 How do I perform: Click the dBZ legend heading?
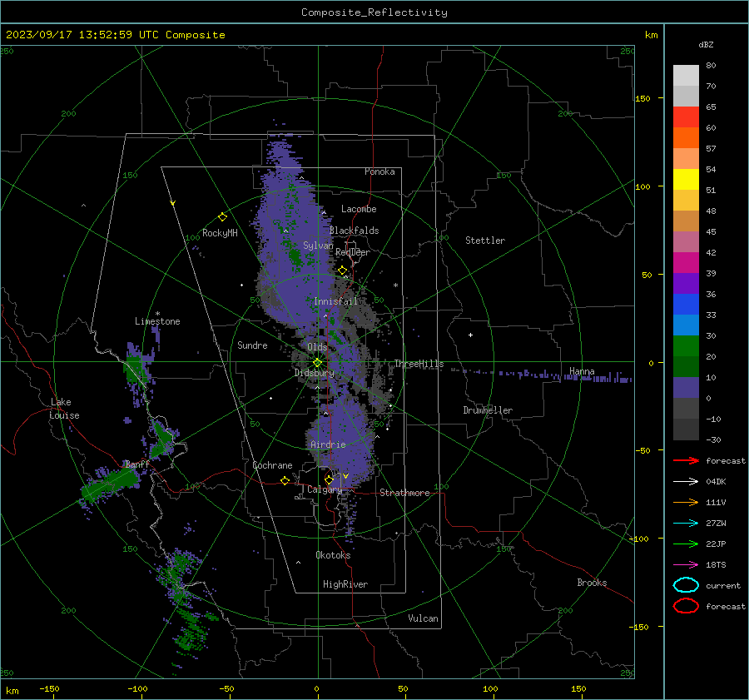[706, 45]
